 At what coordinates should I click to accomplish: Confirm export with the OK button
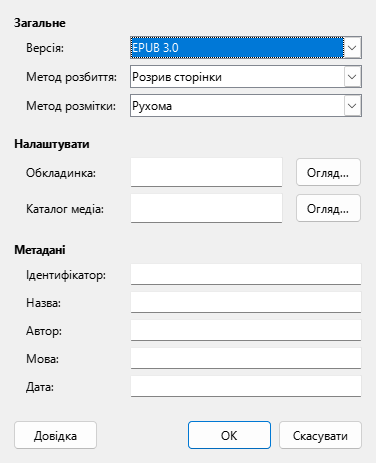[x=229, y=435]
